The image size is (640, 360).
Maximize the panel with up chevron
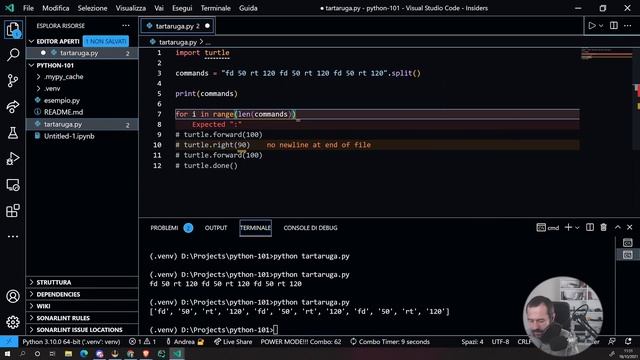[x=618, y=227]
